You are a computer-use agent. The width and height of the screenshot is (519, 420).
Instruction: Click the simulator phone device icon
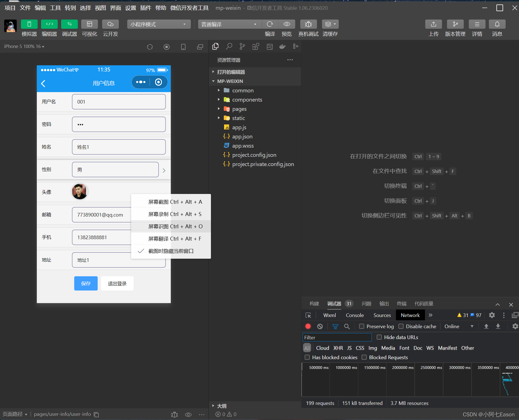tap(183, 47)
